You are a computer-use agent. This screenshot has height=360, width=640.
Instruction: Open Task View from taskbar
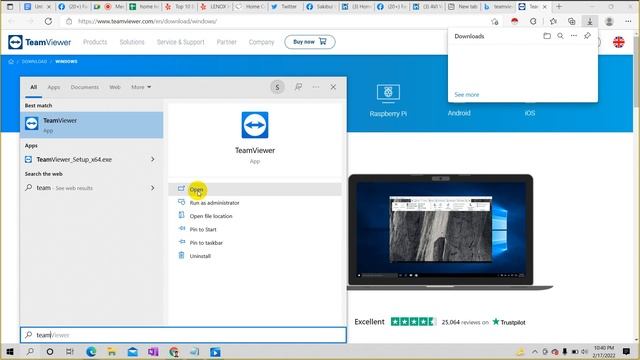[x=70, y=351]
